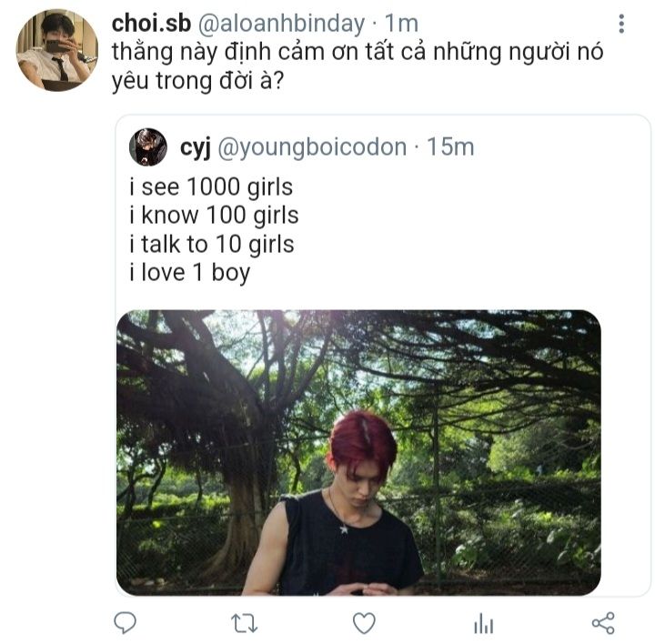Tap the retweet arrows icon
The image size is (655, 644).
(x=245, y=623)
